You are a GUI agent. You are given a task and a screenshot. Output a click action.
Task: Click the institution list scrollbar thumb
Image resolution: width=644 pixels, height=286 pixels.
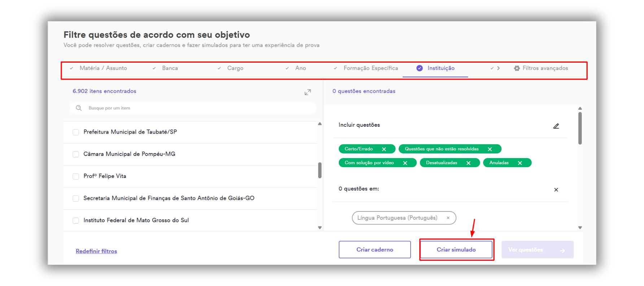(x=320, y=170)
